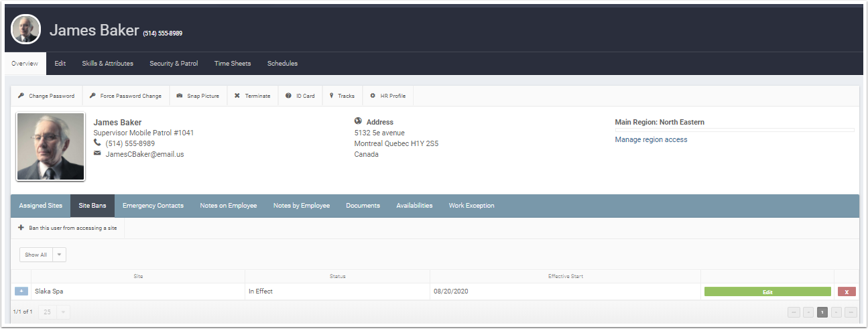Click Main Region: North Eastern label
The image size is (868, 329).
660,123
